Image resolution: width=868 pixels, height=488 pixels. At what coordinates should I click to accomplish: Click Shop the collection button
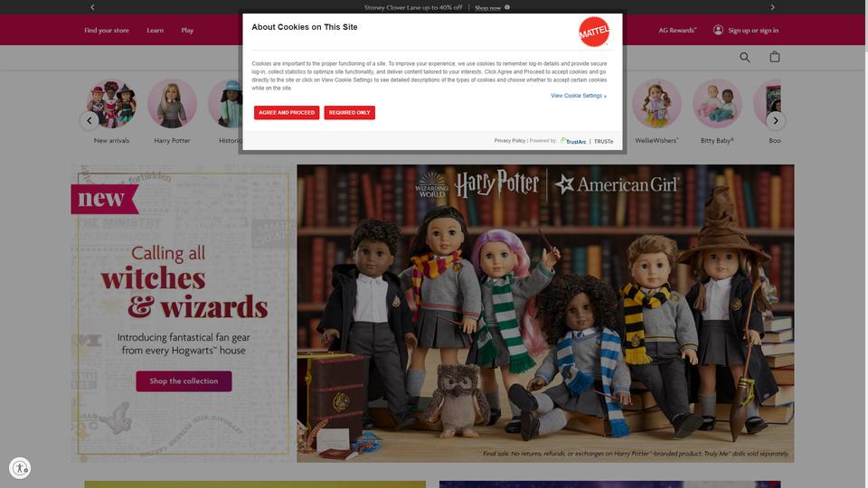point(184,381)
